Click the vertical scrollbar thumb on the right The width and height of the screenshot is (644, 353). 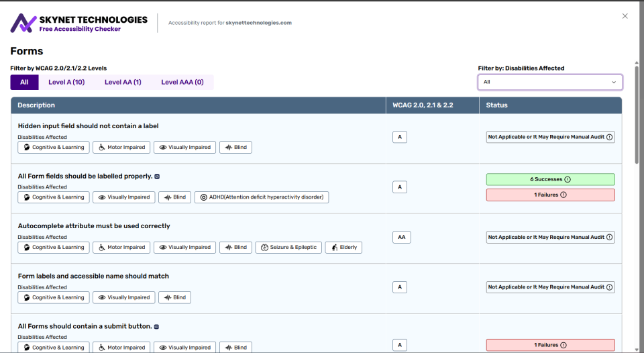tap(637, 115)
